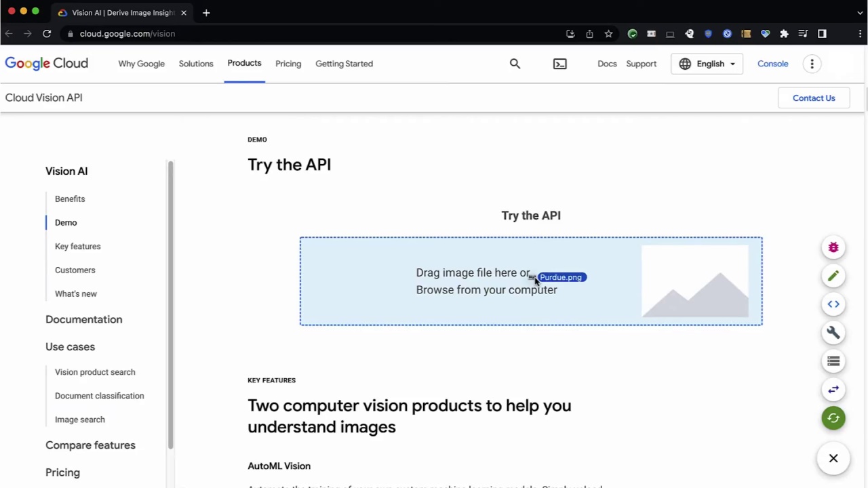The width and height of the screenshot is (868, 488).
Task: Open the search icon in the navigation bar
Action: coord(515,63)
